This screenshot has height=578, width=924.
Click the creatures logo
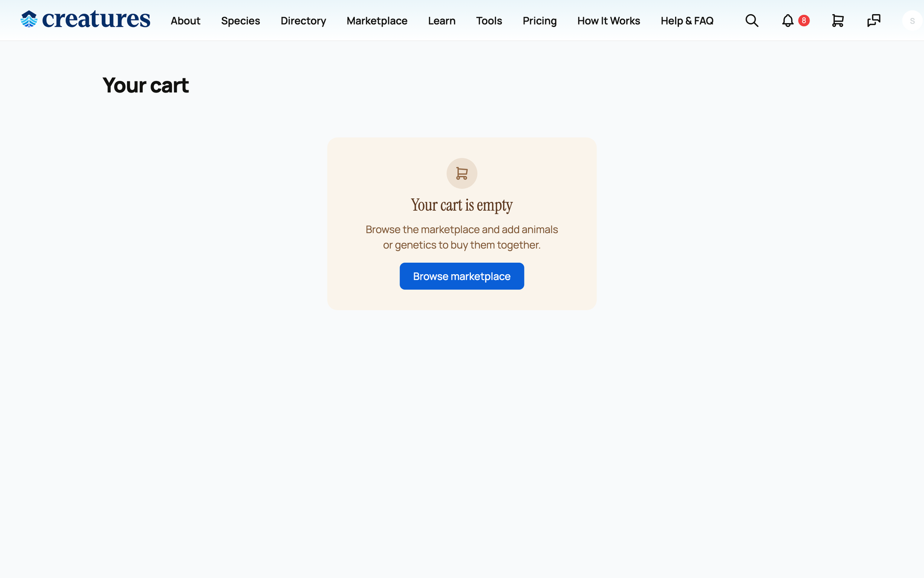[86, 19]
